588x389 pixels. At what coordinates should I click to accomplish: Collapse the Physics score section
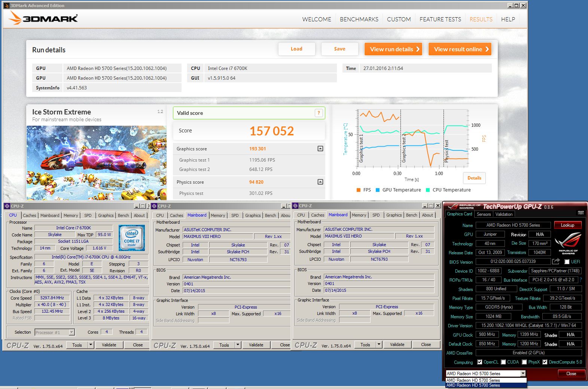(320, 182)
